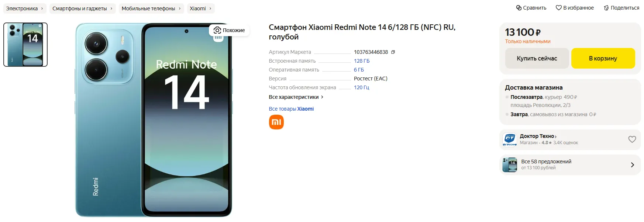Click the Купить сейчас button

tap(537, 58)
